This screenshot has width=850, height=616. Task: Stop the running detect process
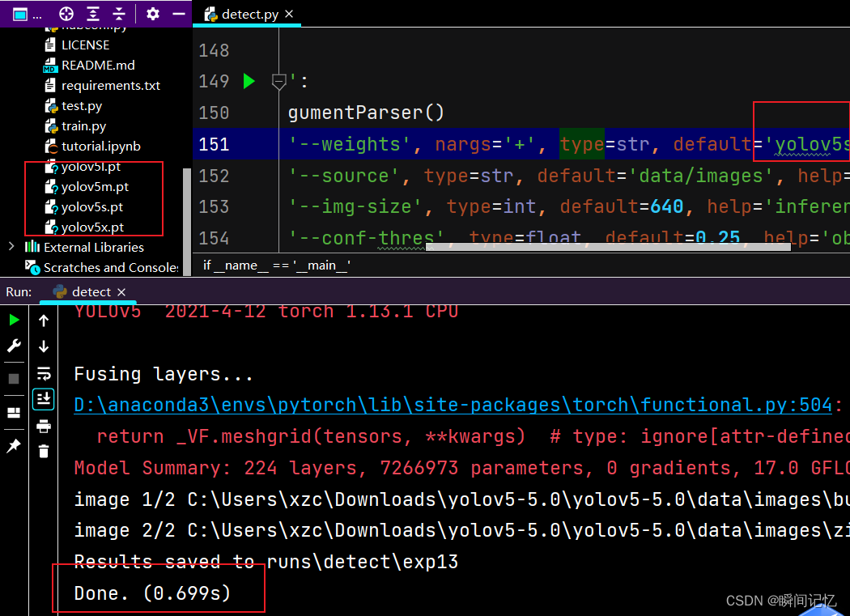(x=14, y=378)
